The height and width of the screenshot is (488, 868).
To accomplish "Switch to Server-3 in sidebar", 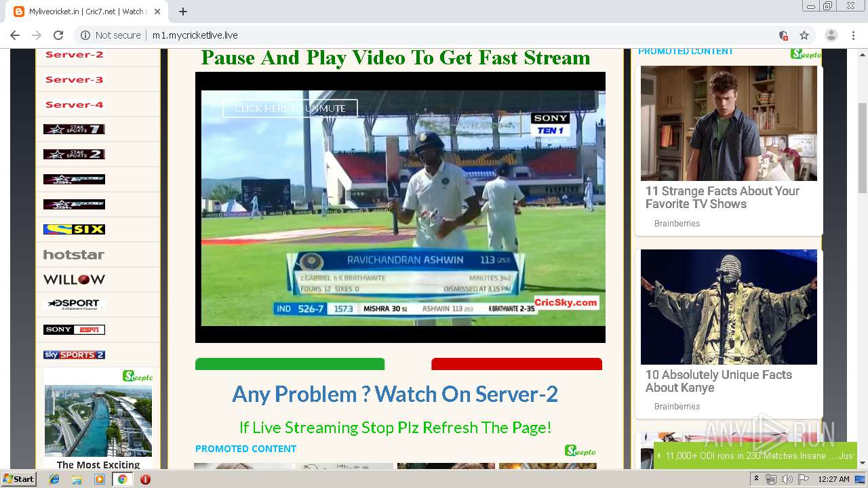I will point(74,79).
